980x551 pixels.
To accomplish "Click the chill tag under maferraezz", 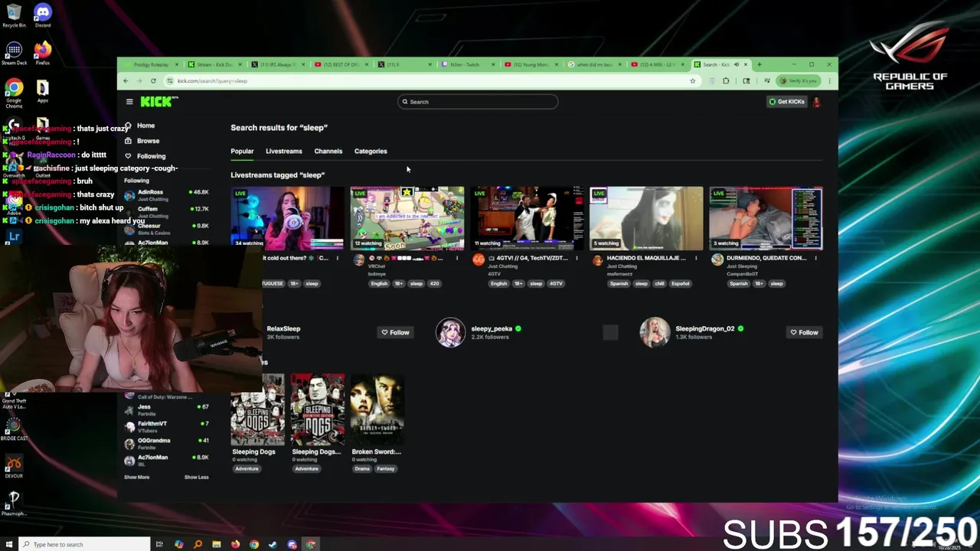I will (660, 284).
